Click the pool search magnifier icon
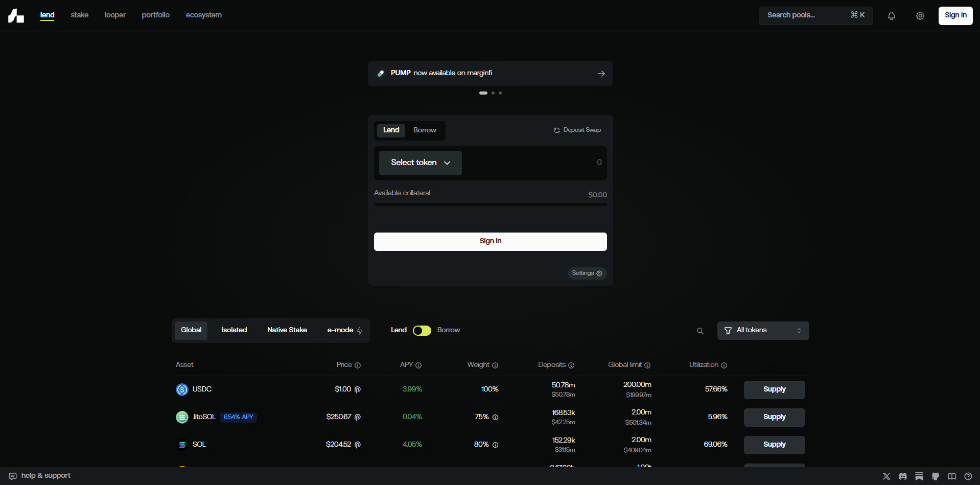Screen dimensions: 980x485 [x=700, y=331]
